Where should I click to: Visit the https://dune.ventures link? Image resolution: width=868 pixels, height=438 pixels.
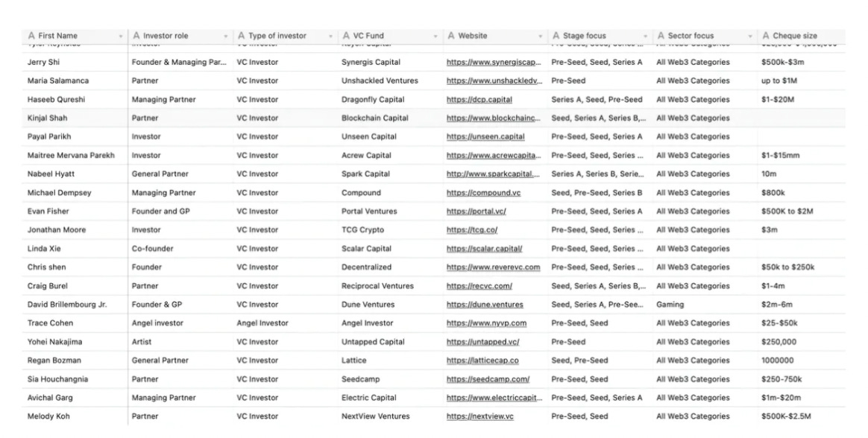tap(485, 305)
